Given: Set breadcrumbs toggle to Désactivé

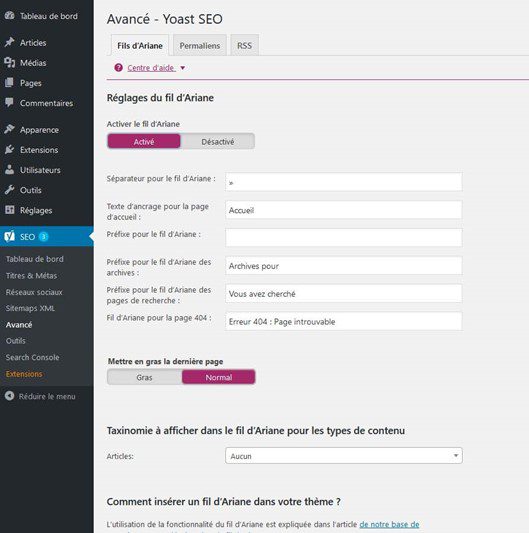Looking at the screenshot, I should pyautogui.click(x=218, y=141).
